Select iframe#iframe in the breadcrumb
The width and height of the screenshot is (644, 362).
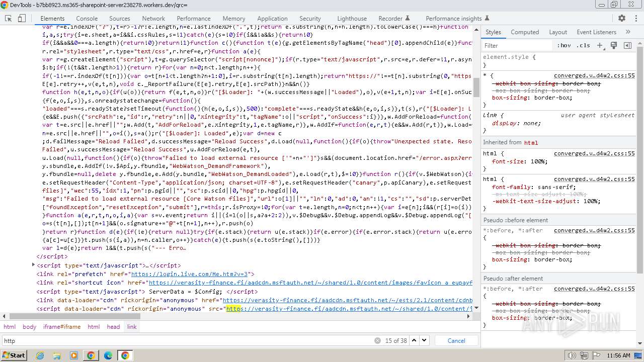pyautogui.click(x=62, y=326)
